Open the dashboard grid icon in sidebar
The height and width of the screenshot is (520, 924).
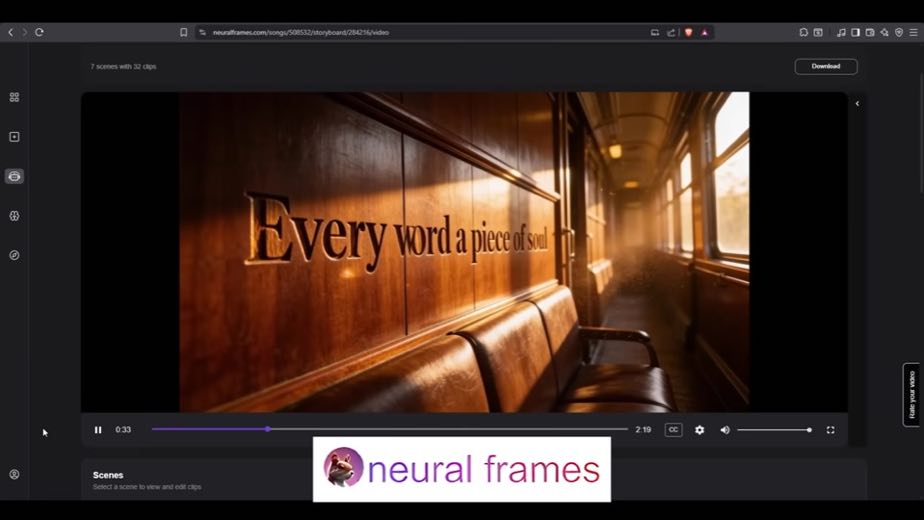(x=14, y=97)
